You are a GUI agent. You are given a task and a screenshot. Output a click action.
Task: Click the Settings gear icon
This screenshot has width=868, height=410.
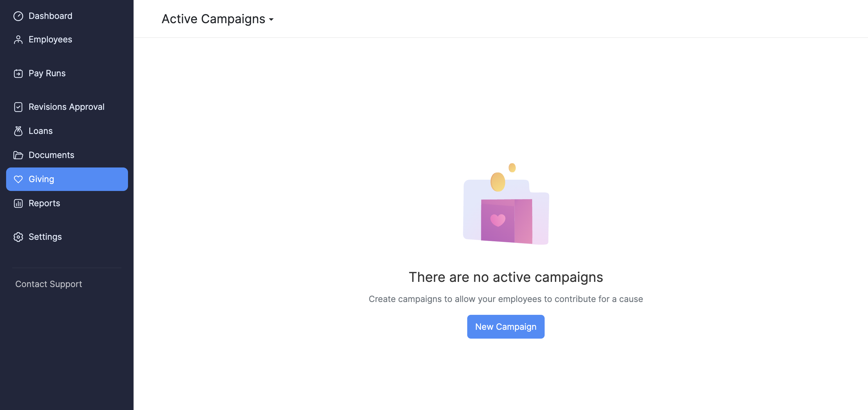18,237
